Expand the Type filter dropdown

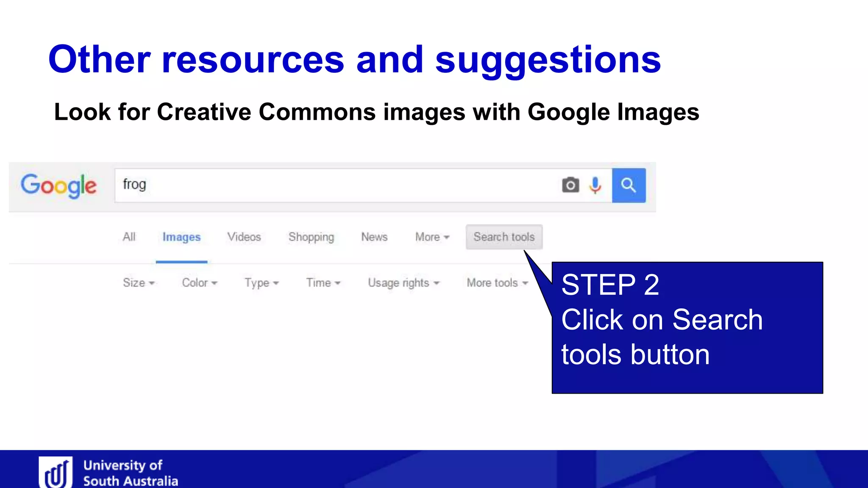(262, 283)
